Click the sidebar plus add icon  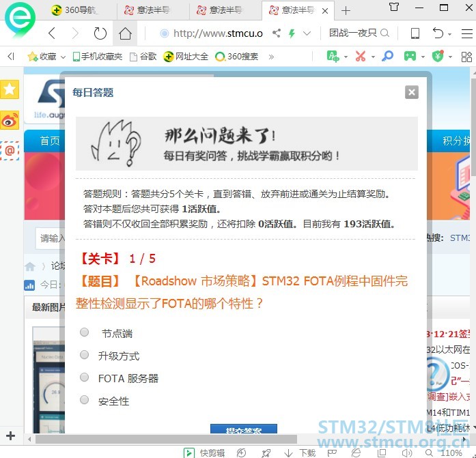coord(10,435)
